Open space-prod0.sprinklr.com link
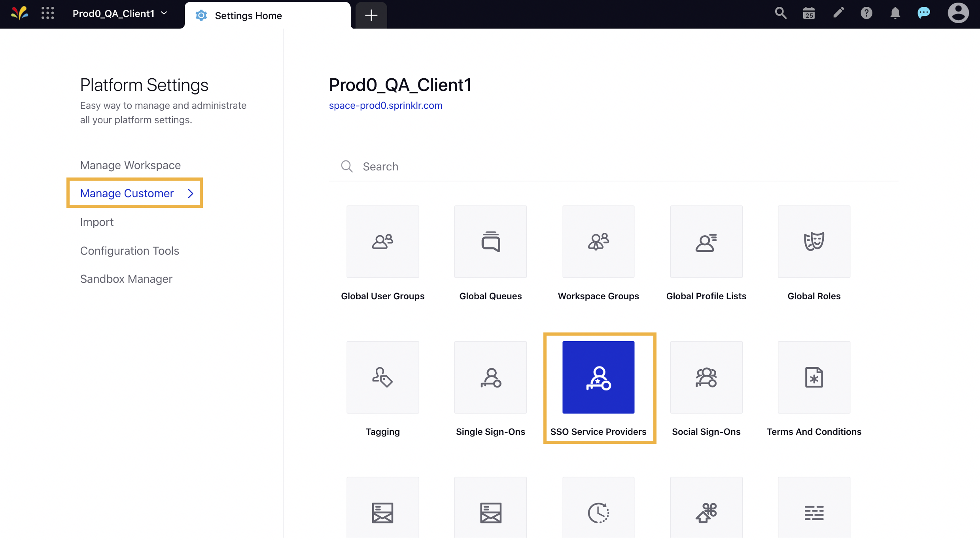 pyautogui.click(x=385, y=106)
